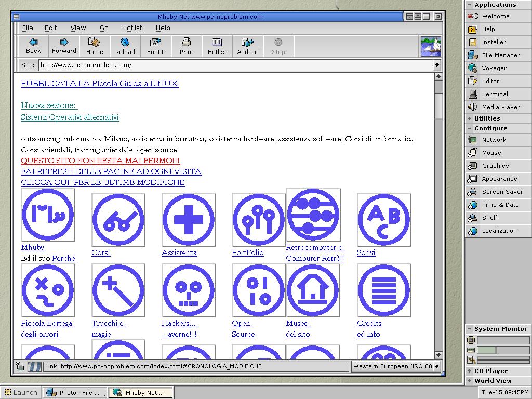Expand the CD Player shelf section
This screenshot has height=399, width=532.
[x=469, y=371]
